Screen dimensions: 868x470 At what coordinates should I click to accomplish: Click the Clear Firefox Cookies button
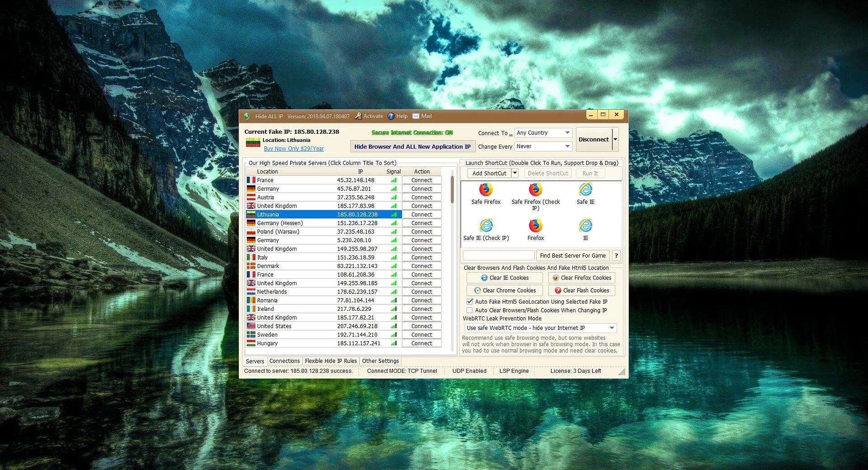582,278
